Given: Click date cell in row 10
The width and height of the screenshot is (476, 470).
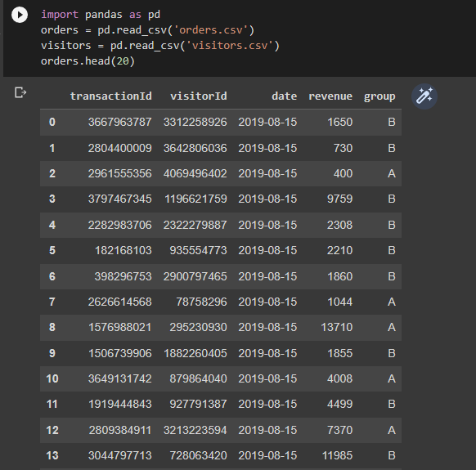Looking at the screenshot, I should (x=267, y=378).
